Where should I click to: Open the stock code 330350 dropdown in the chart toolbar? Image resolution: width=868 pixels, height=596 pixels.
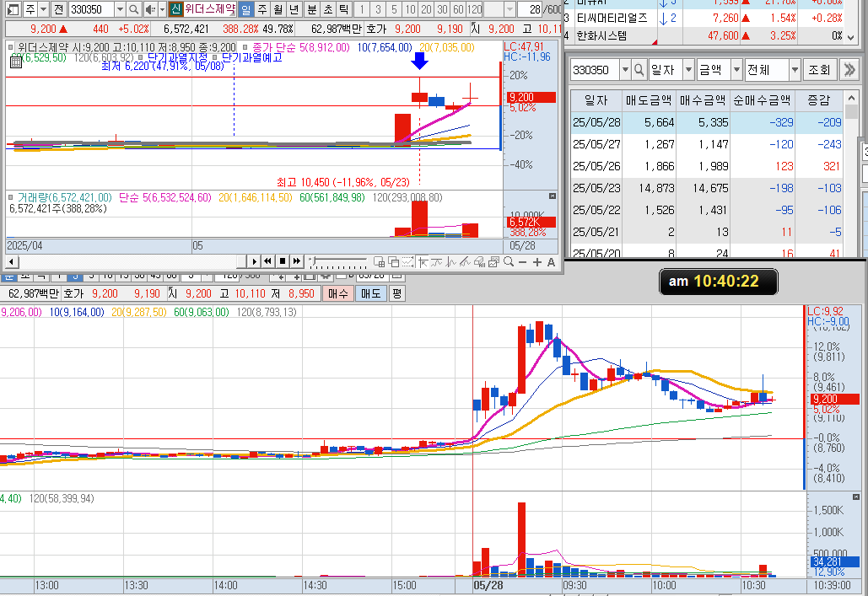[120, 9]
